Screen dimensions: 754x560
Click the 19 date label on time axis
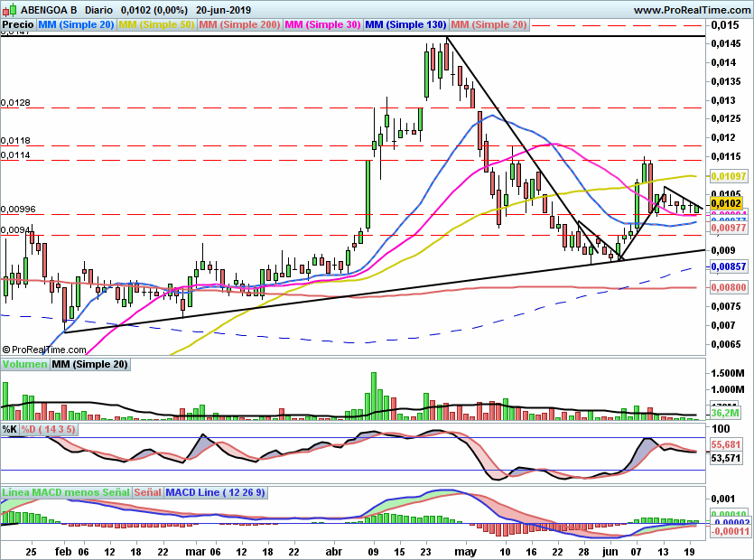coord(689,551)
